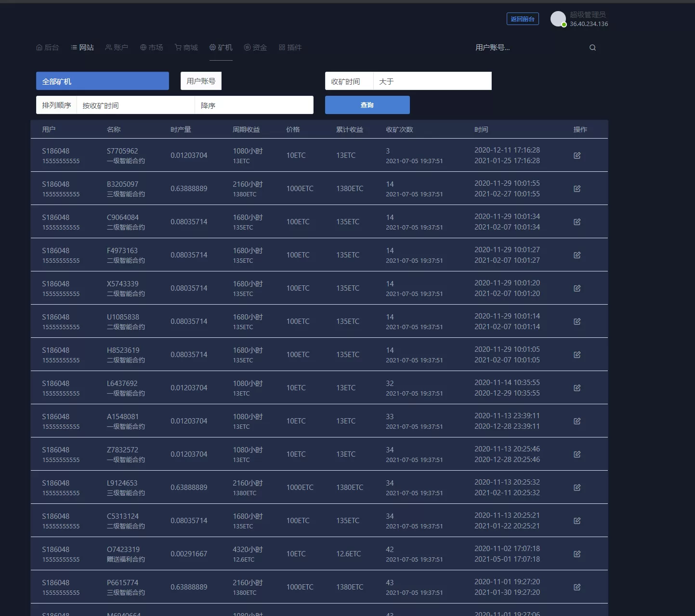
Task: Click the IP address 36.40.234.136
Action: pos(589,24)
